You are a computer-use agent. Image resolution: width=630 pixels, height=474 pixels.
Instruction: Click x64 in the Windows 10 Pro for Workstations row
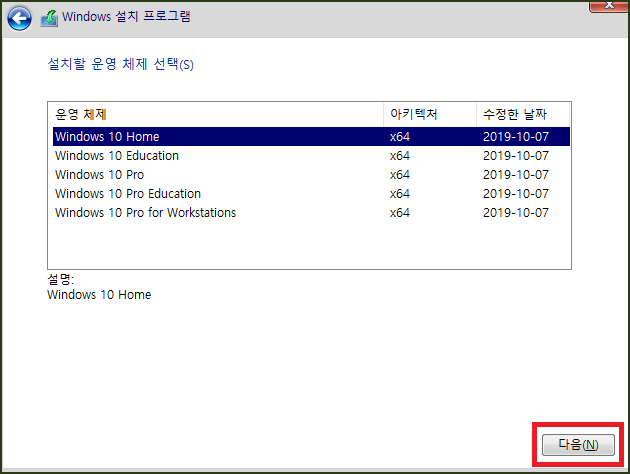pyautogui.click(x=400, y=212)
